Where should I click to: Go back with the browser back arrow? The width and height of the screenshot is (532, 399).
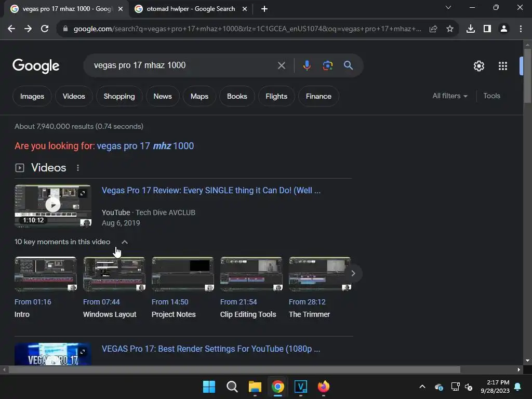click(x=11, y=29)
